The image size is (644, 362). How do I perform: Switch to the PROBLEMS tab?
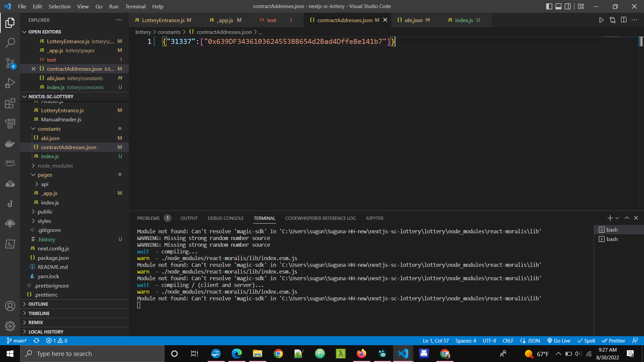[148, 218]
